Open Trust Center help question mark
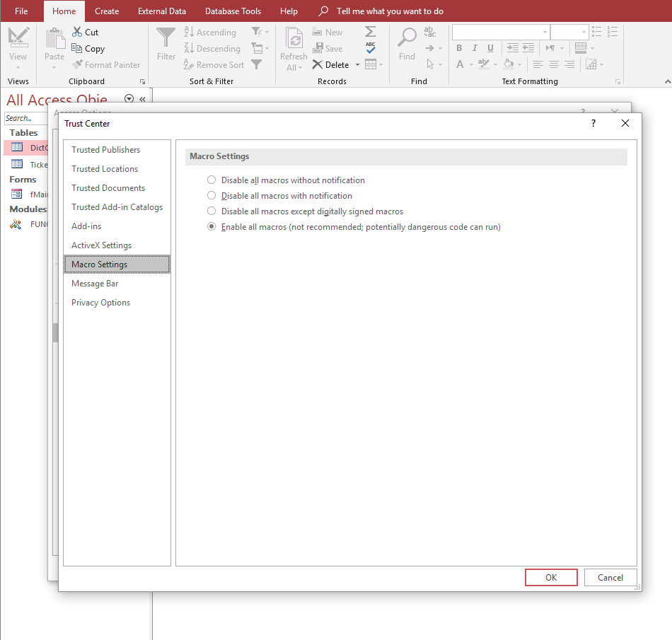The height and width of the screenshot is (640, 672). [x=593, y=123]
